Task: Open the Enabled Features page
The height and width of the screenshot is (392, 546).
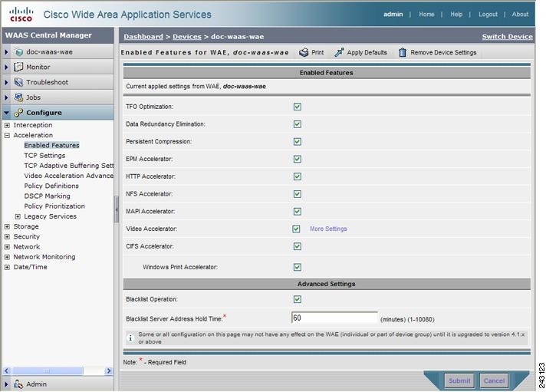Action: (x=51, y=145)
